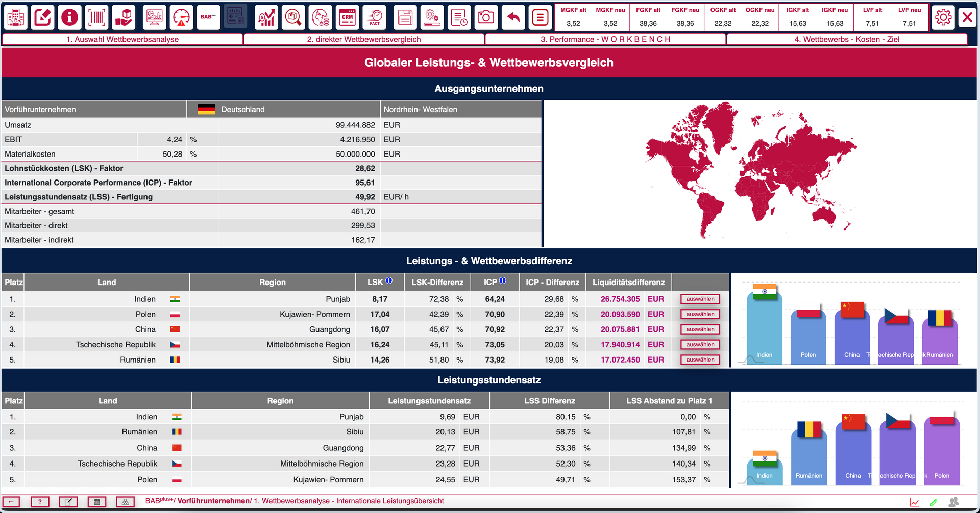Click the undo arrow icon in toolbar
The image size is (980, 513).
click(513, 18)
